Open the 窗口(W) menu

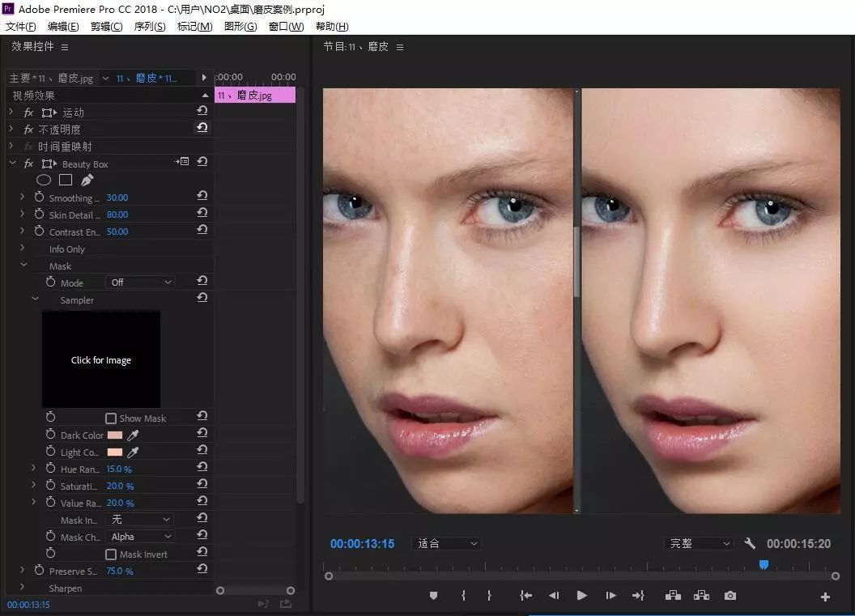coord(287,26)
